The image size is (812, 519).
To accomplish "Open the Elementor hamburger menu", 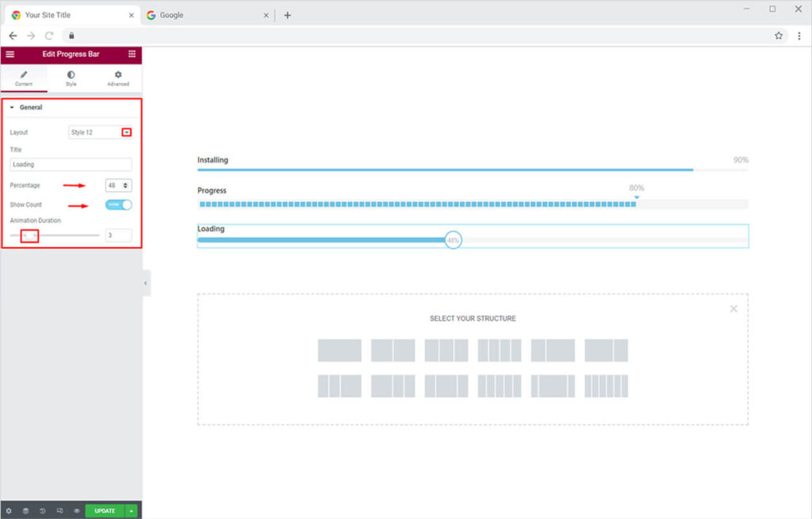I will (10, 54).
